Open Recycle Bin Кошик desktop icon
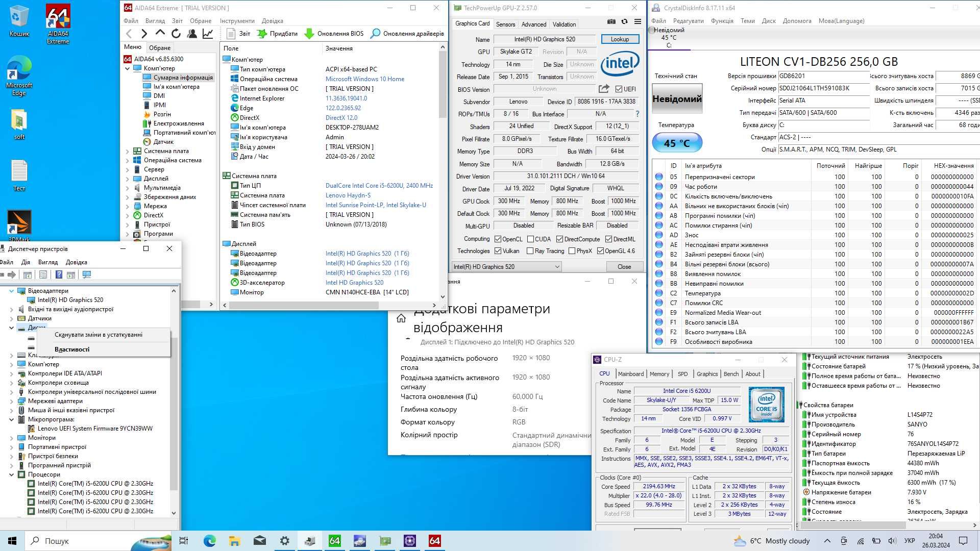The height and width of the screenshot is (551, 980). coord(19,21)
